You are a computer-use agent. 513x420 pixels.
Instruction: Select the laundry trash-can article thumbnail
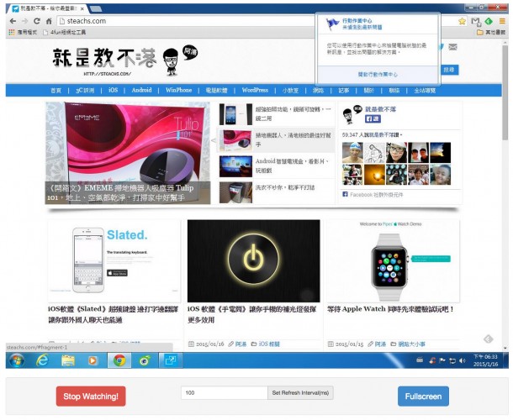[x=235, y=192]
